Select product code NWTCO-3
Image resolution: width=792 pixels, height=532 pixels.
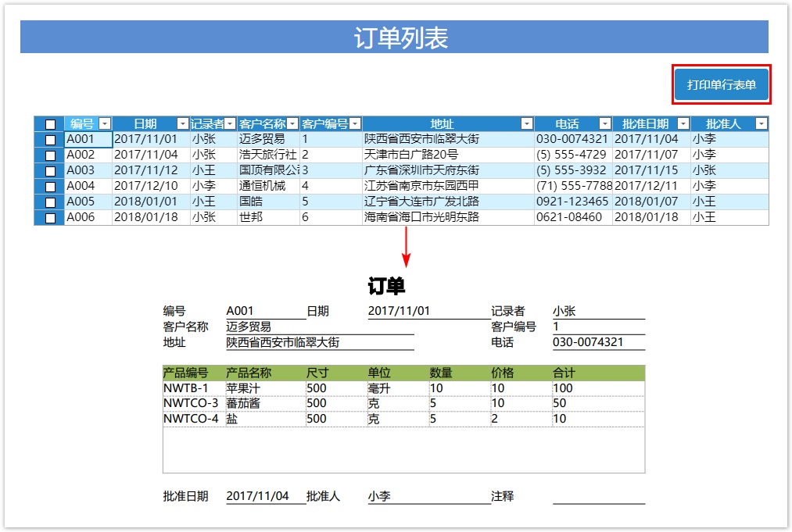[x=193, y=404]
